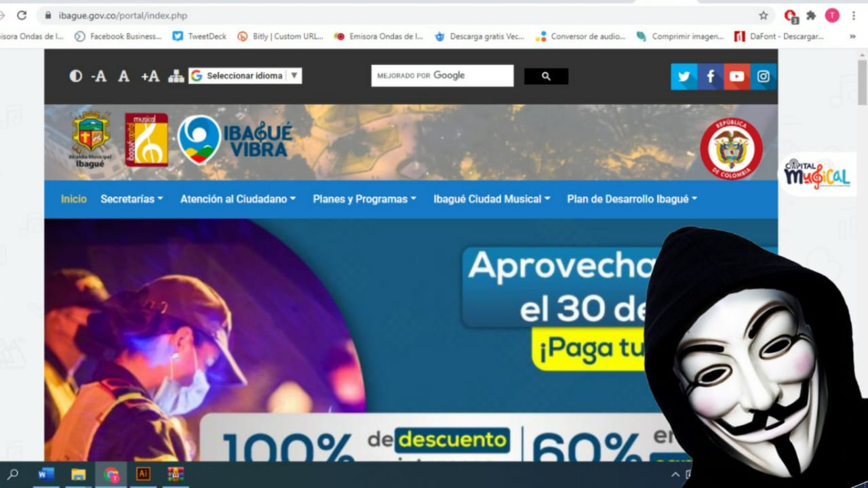Expand the Plan de Desarrollo Ibagué menu

point(632,199)
